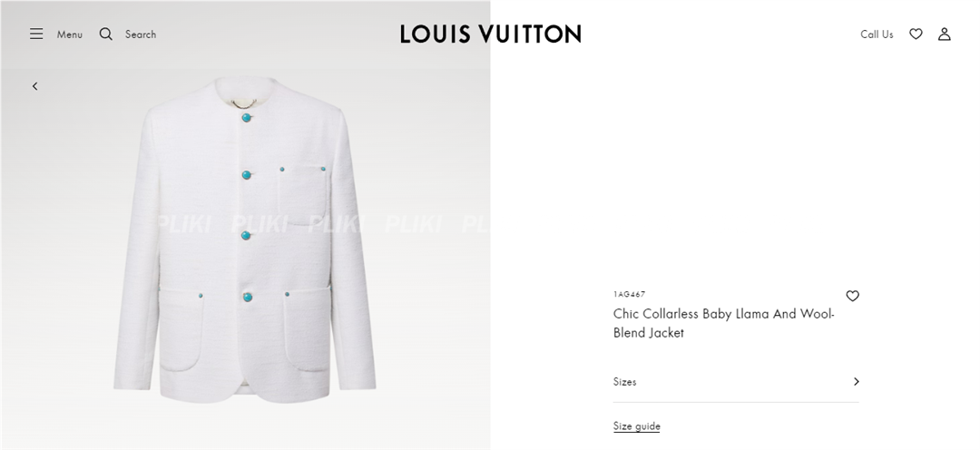Open the account profile icon
The height and width of the screenshot is (450, 980).
click(945, 34)
